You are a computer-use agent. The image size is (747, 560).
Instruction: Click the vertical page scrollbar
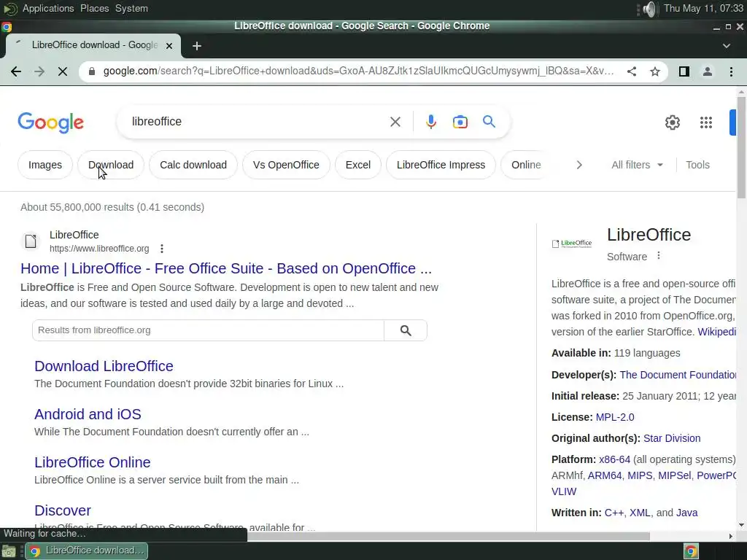[741, 147]
